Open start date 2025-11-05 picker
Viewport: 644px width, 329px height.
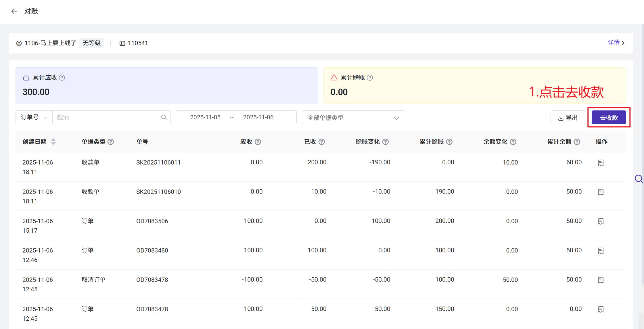205,117
